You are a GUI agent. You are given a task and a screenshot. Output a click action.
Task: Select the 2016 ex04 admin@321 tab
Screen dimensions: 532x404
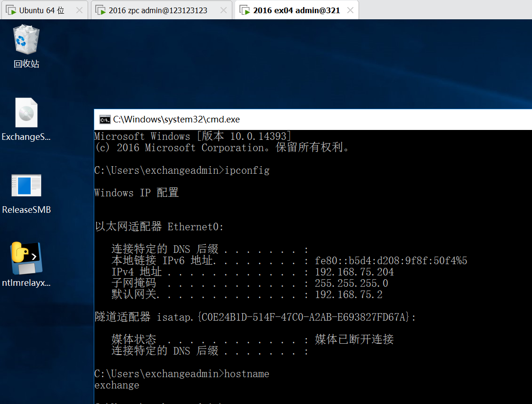click(x=296, y=10)
